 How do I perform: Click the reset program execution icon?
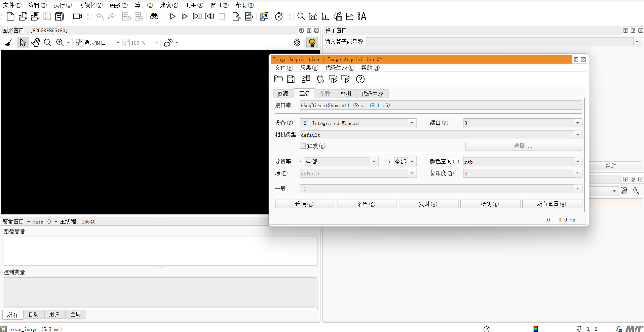(x=236, y=16)
